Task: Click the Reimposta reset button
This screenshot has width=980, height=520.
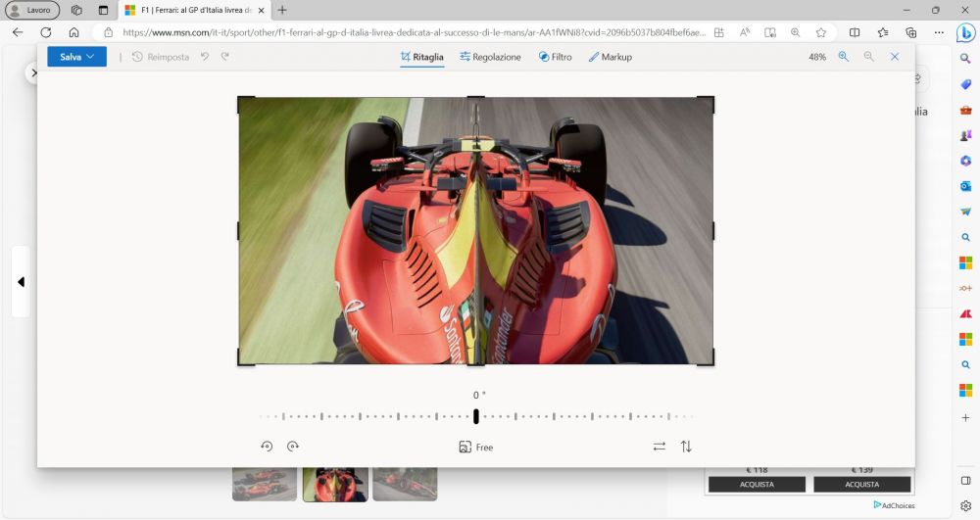Action: point(161,57)
